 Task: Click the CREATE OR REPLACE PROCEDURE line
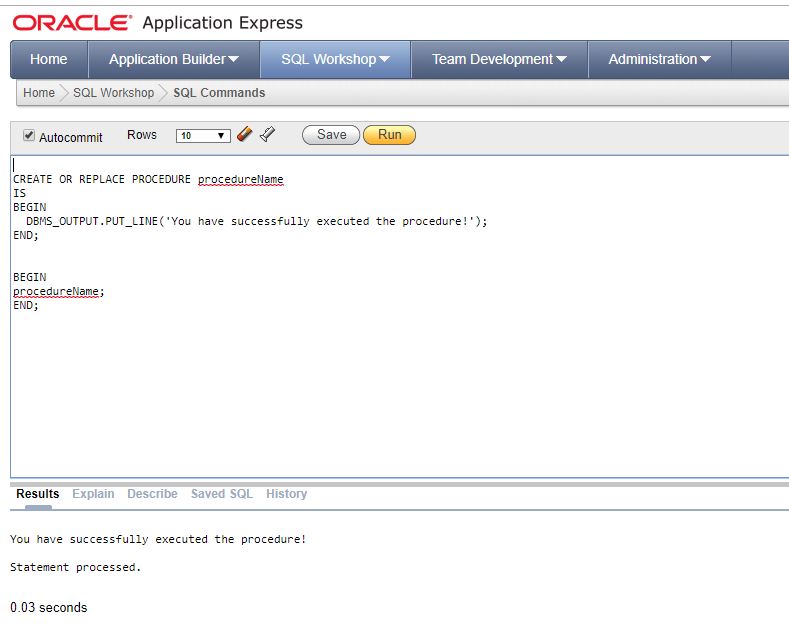(x=148, y=180)
